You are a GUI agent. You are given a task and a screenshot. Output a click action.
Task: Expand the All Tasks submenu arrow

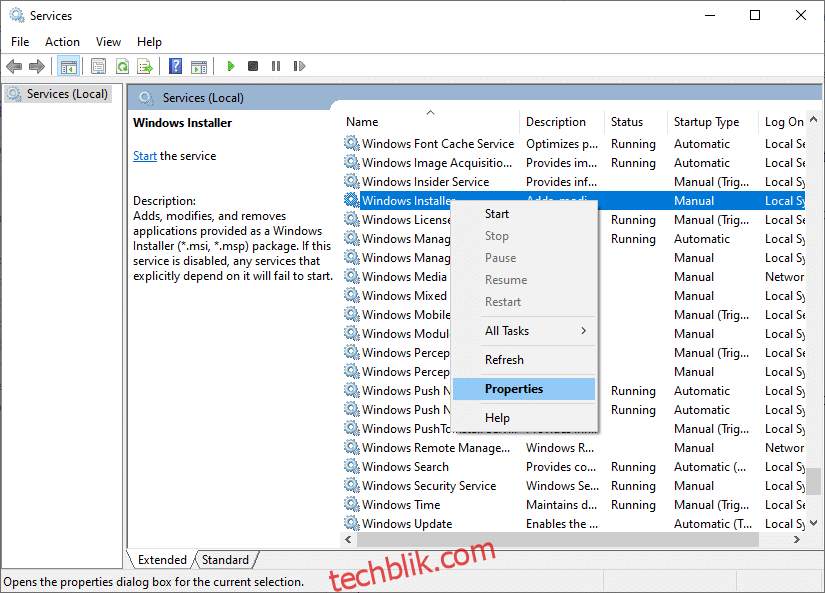pyautogui.click(x=583, y=330)
